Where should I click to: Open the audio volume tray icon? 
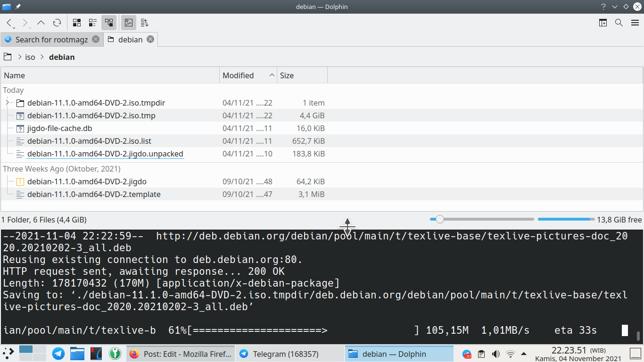(x=495, y=354)
